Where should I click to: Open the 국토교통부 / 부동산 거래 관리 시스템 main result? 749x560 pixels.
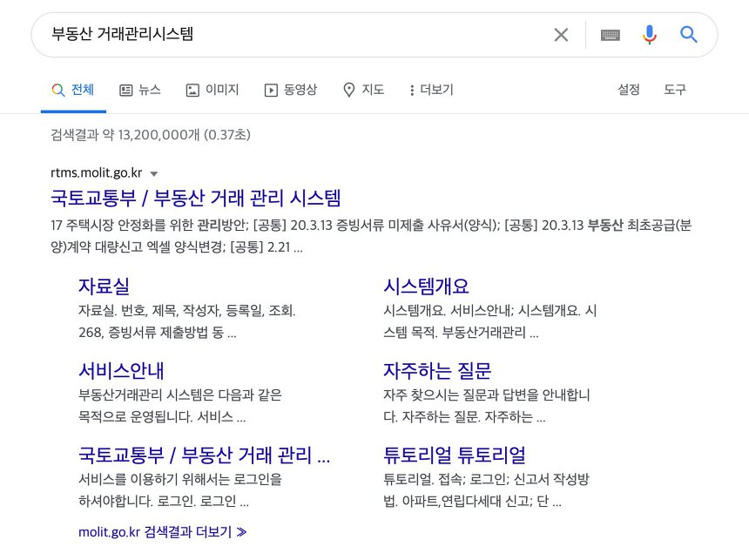(196, 198)
